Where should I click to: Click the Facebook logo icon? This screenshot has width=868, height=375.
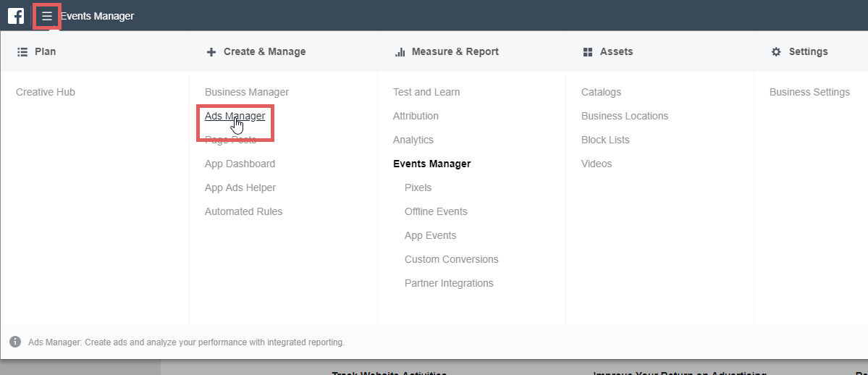click(x=16, y=16)
